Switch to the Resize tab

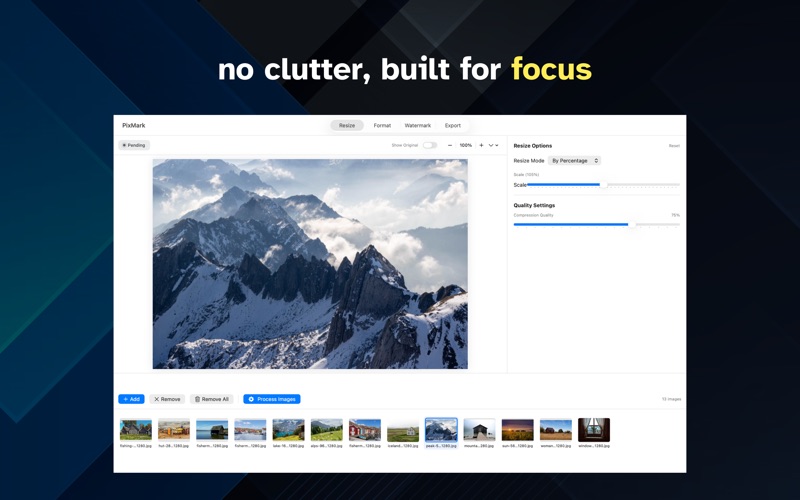(x=347, y=126)
